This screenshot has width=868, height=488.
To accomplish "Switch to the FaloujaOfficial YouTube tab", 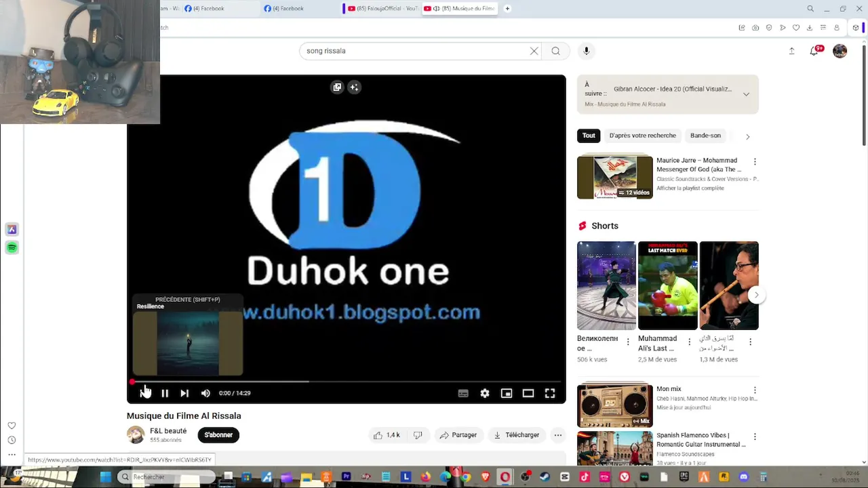I will point(382,9).
